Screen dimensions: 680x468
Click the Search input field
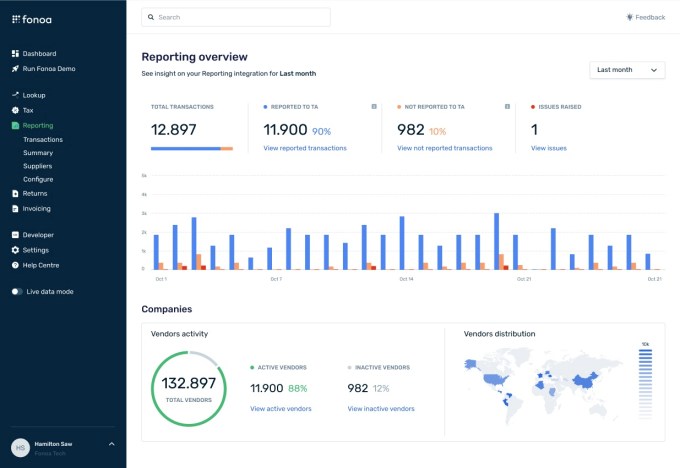coord(236,17)
